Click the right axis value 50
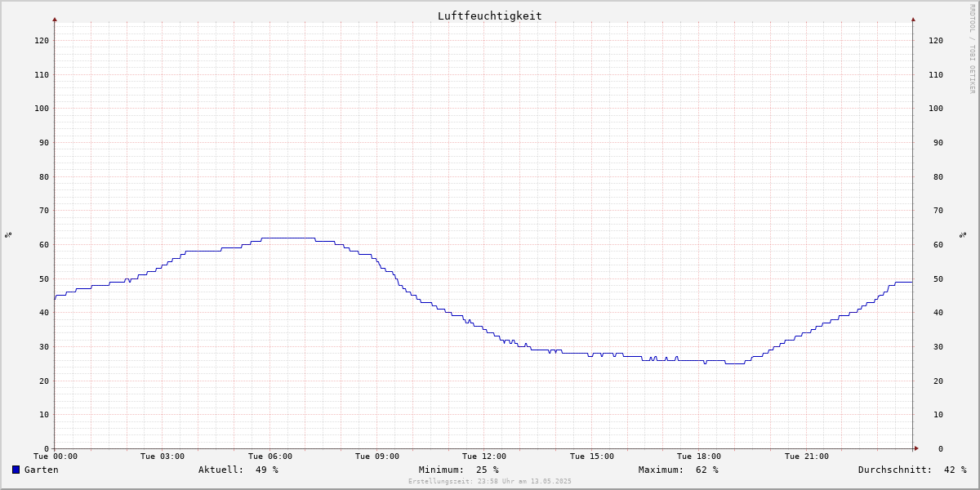This screenshot has width=980, height=490. click(938, 278)
